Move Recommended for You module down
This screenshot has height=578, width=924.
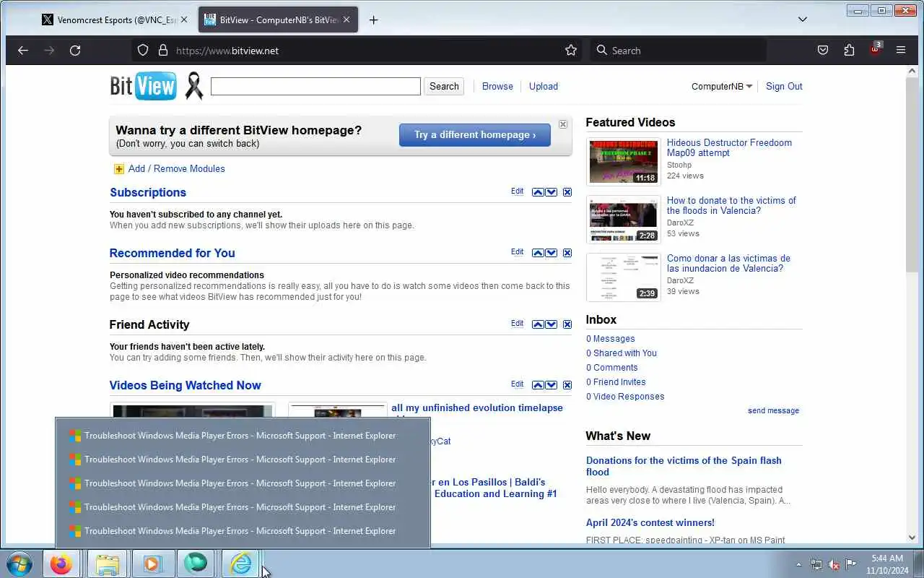pyautogui.click(x=551, y=253)
